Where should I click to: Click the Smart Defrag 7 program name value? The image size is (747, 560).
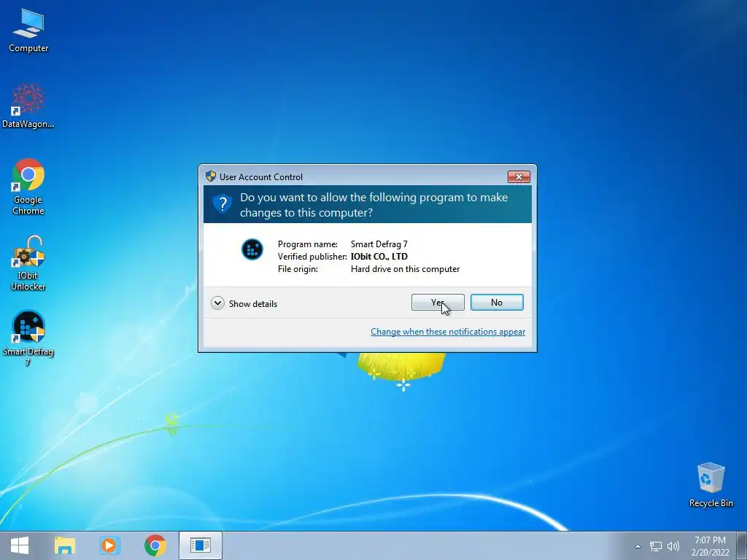[x=379, y=244]
